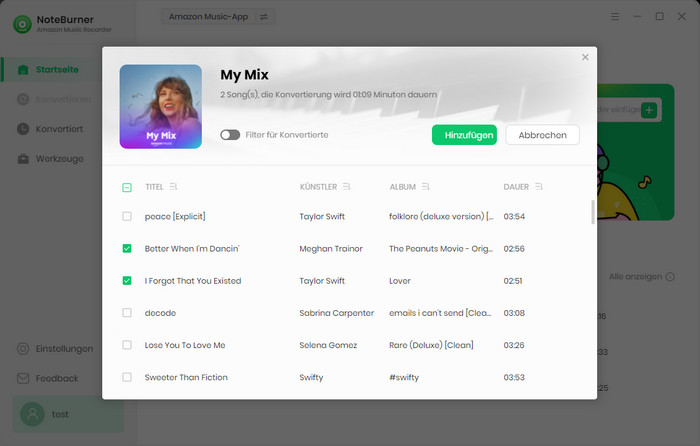Image resolution: width=700 pixels, height=446 pixels.
Task: Click the song title decode
Action: (x=160, y=313)
